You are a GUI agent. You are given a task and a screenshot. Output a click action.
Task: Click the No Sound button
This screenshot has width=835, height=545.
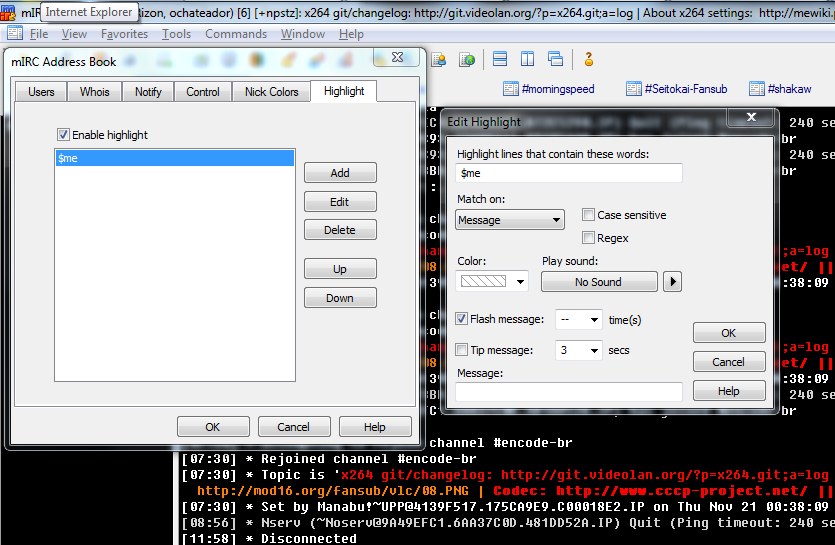click(x=599, y=281)
